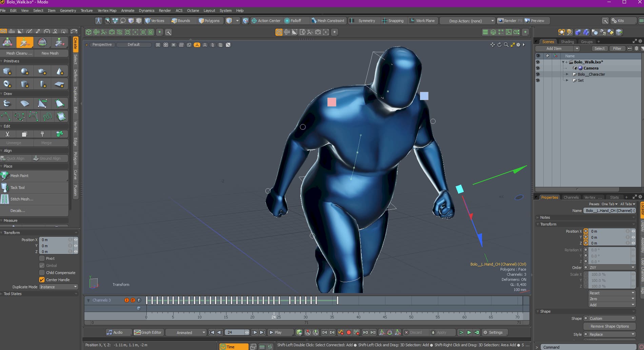Open the Action Center options
Screen dimensions: 644x350
point(266,21)
